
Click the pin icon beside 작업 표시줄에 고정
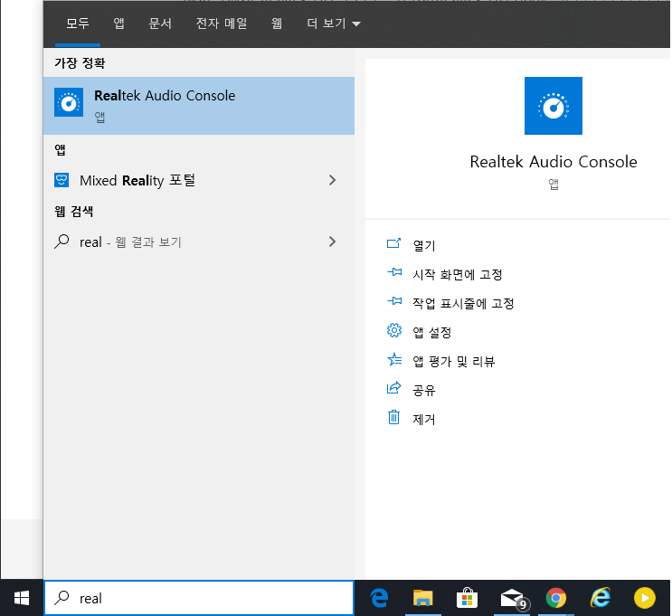(x=394, y=301)
